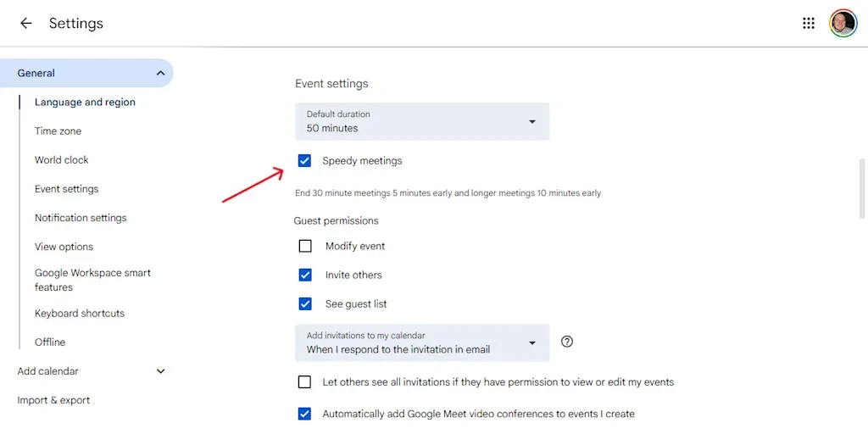
Task: Disable the Invite others permission
Action: tap(305, 275)
